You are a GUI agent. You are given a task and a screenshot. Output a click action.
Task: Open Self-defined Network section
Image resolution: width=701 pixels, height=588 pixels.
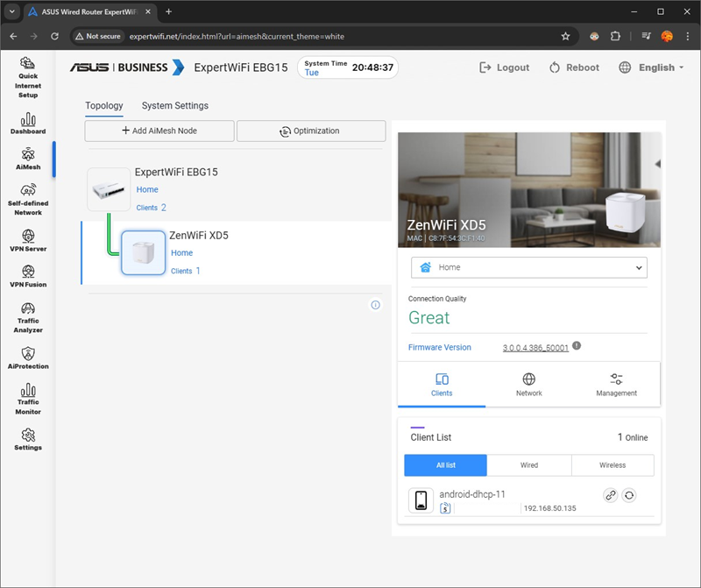[28, 199]
